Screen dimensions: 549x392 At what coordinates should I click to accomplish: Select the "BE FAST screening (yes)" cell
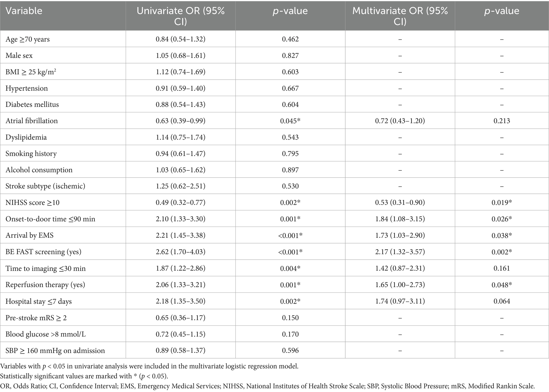coord(43,252)
